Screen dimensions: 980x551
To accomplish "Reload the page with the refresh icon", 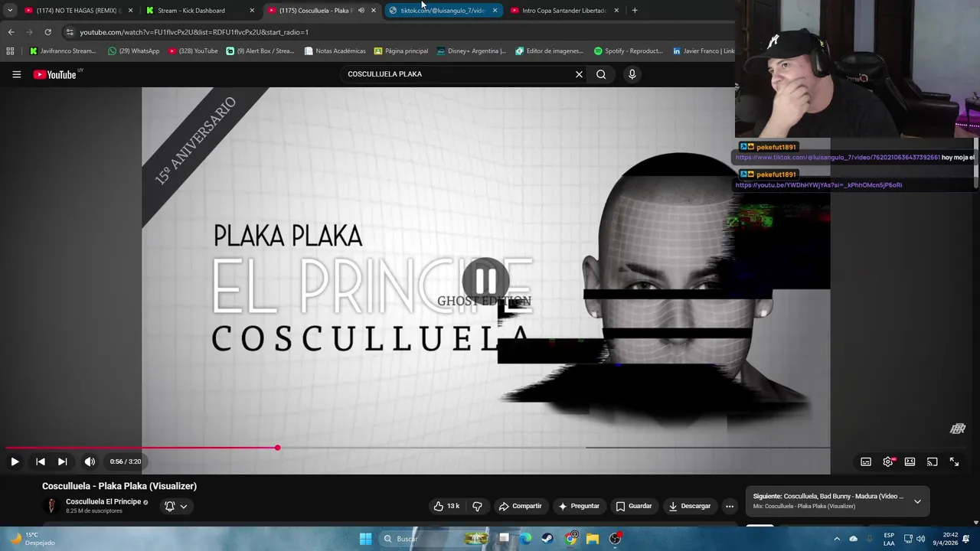I will (47, 32).
